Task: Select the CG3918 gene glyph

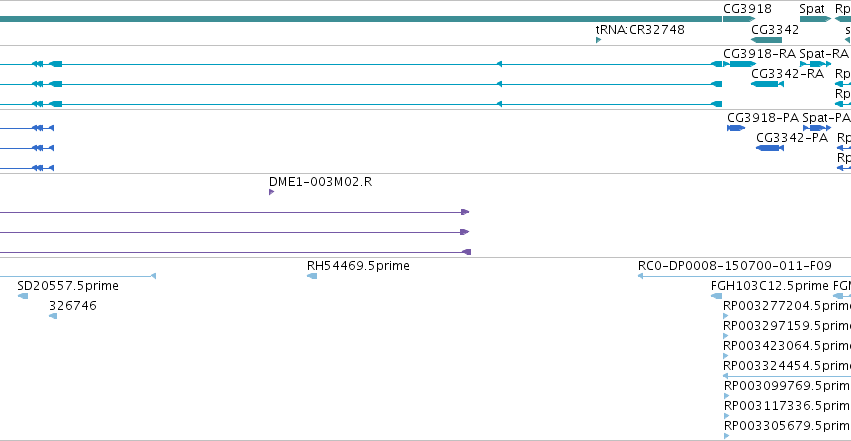Action: click(739, 19)
